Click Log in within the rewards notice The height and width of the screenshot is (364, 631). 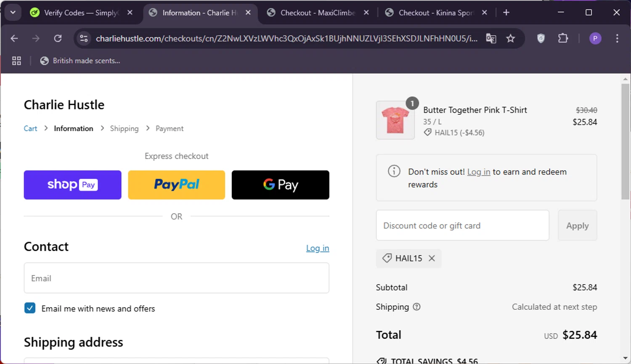(479, 172)
